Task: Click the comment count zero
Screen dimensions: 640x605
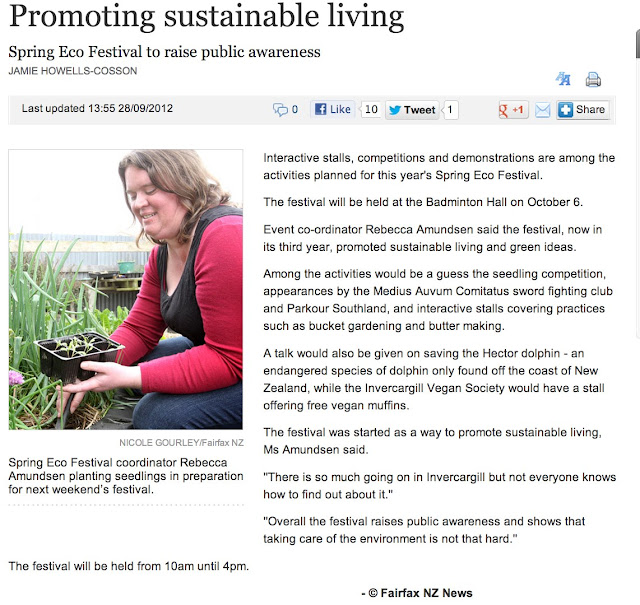Action: coord(295,109)
